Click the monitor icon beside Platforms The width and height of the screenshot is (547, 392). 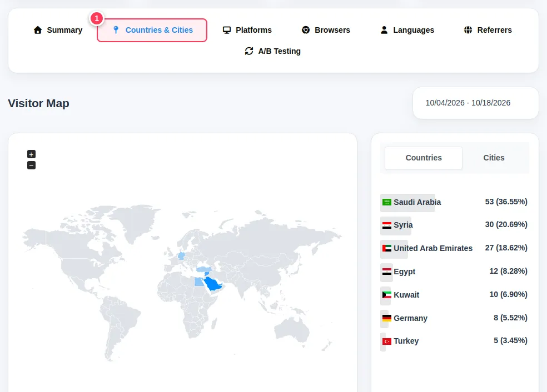[227, 30]
